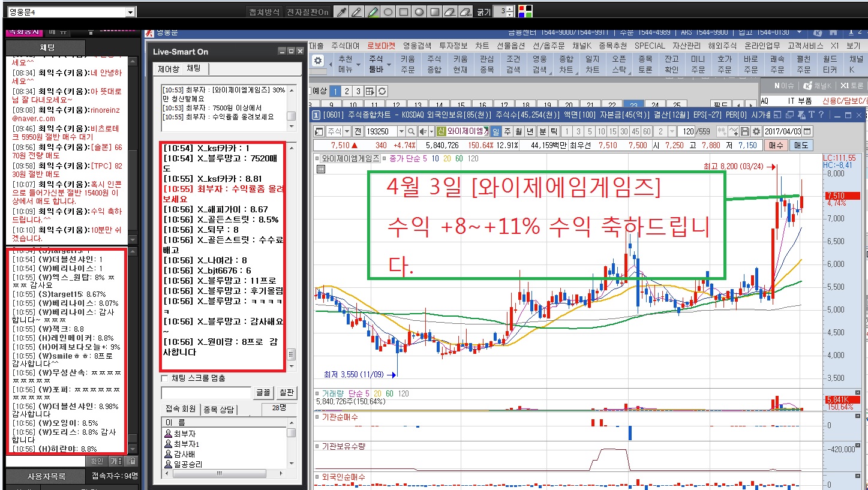Click the 호가 주문 toolbar button

pos(724,64)
